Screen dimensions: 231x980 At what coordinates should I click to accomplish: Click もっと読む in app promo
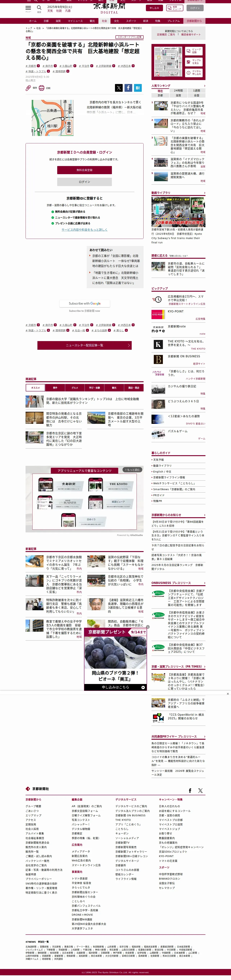tap(132, 470)
